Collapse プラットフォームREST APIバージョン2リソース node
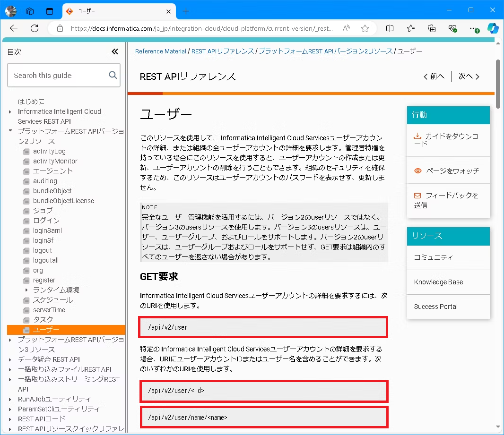Screen dimensions: 504x435 click(x=10, y=131)
